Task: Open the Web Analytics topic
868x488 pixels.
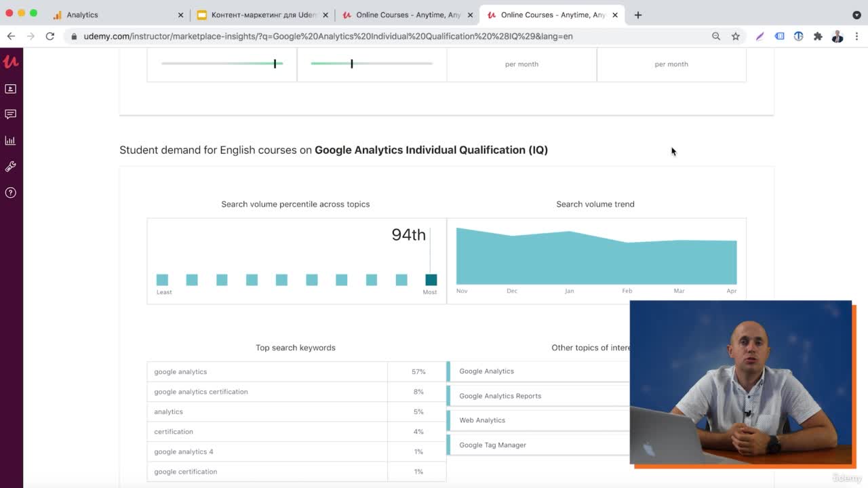Action: (x=482, y=420)
